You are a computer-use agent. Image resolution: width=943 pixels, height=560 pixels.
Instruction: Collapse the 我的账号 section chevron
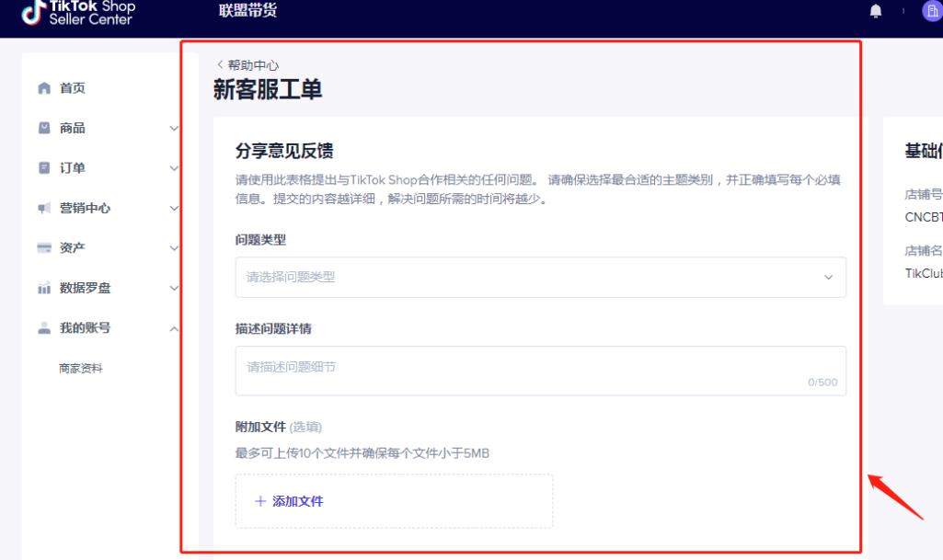coord(174,328)
